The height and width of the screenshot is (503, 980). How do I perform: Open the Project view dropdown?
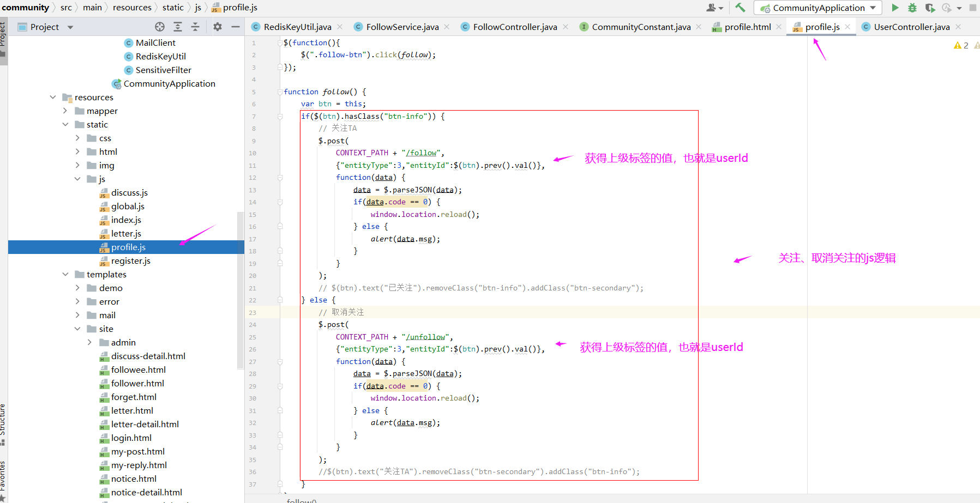pyautogui.click(x=70, y=27)
